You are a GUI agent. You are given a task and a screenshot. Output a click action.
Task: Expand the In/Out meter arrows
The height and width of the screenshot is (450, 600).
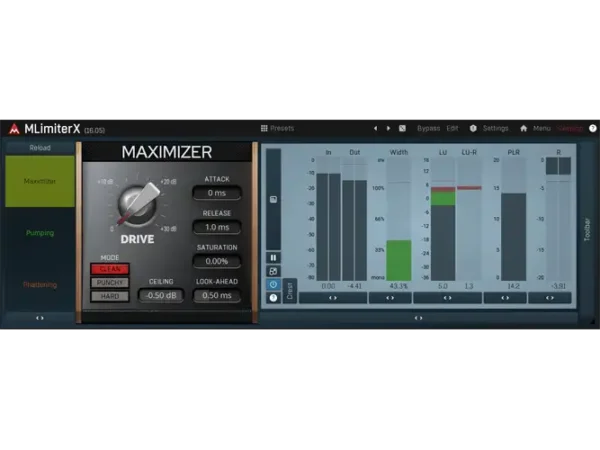[x=333, y=298]
